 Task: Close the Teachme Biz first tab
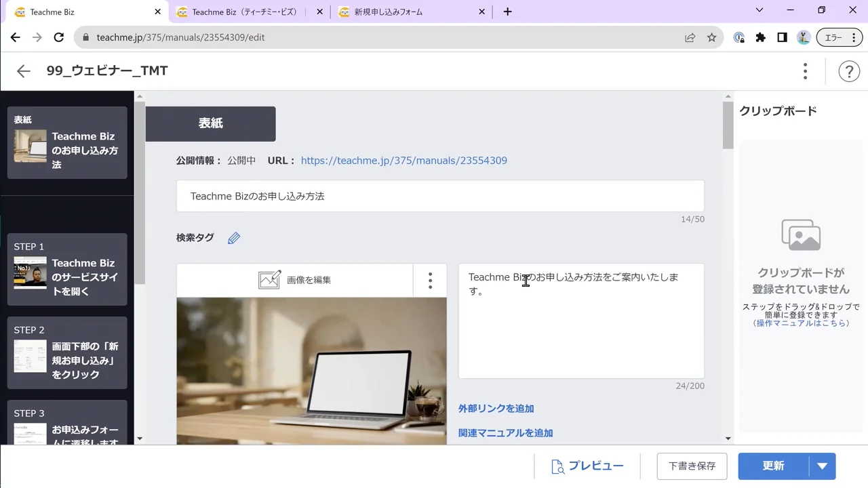click(x=157, y=12)
